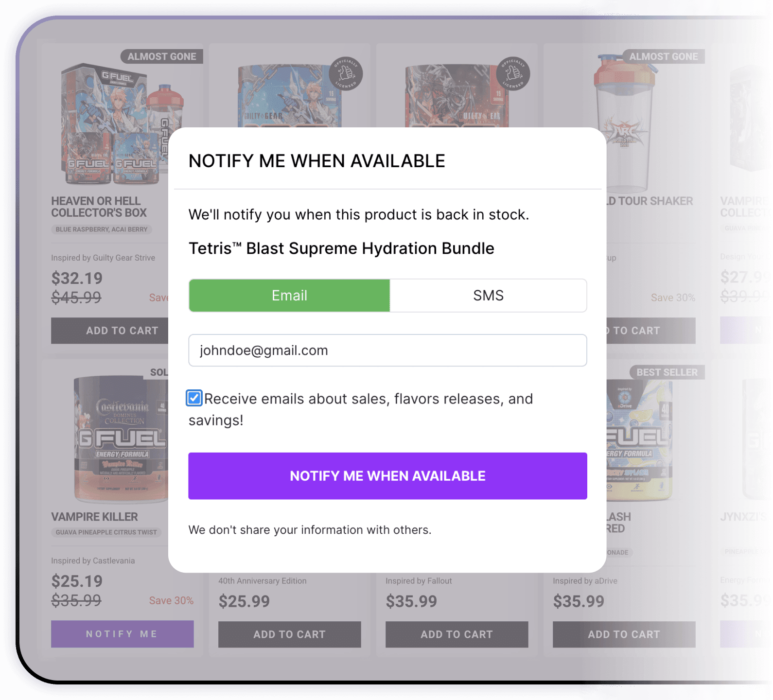The image size is (773, 700).
Task: Click the Tetris Blast Supreme Hydration Bundle name
Action: 341,248
